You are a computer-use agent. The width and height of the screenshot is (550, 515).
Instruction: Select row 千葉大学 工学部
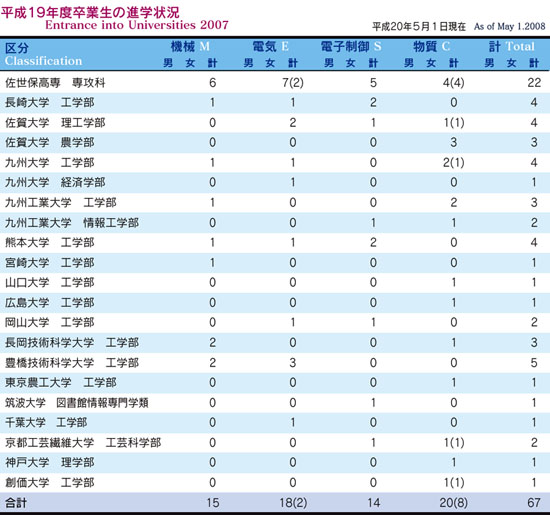[275, 423]
